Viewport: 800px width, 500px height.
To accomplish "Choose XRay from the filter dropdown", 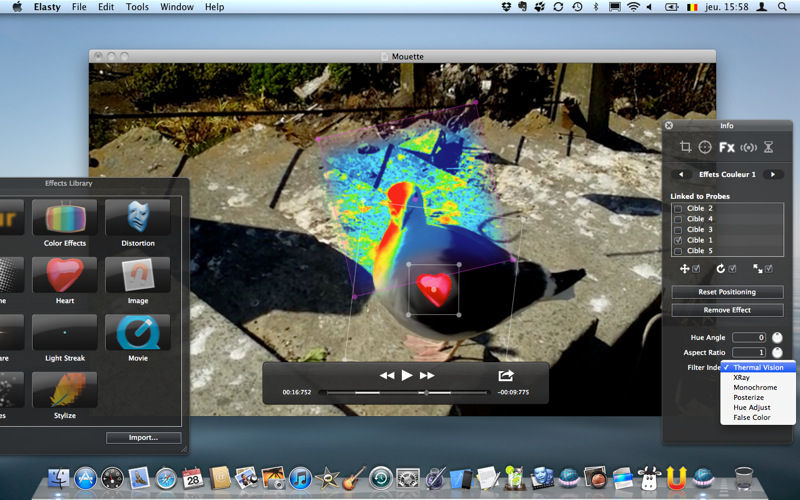I will coord(741,378).
